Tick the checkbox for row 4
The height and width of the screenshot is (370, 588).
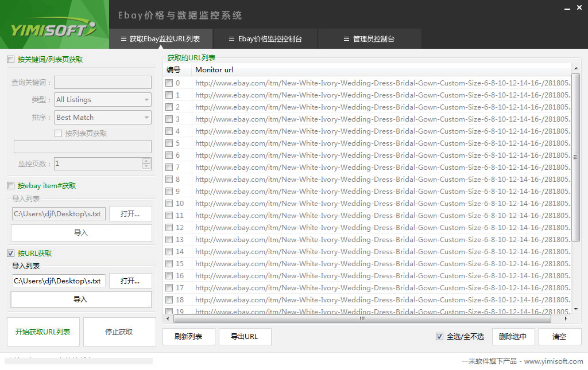point(169,131)
